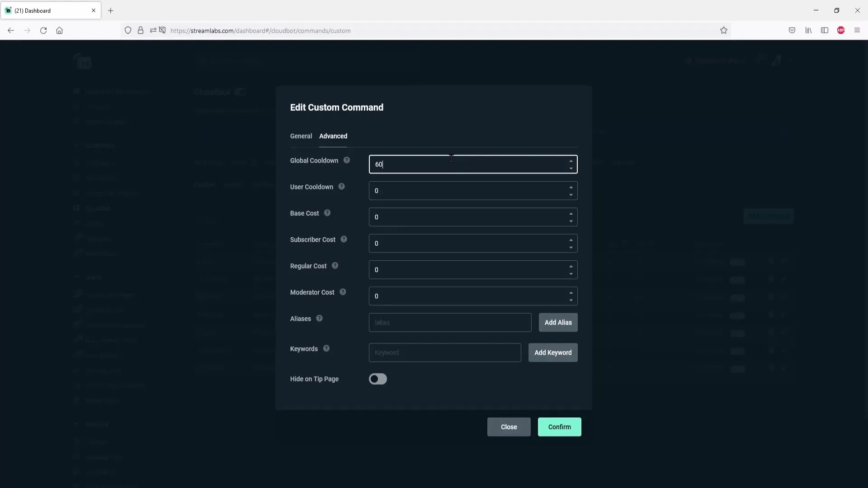Click Moderator Cost help question icon

(343, 292)
